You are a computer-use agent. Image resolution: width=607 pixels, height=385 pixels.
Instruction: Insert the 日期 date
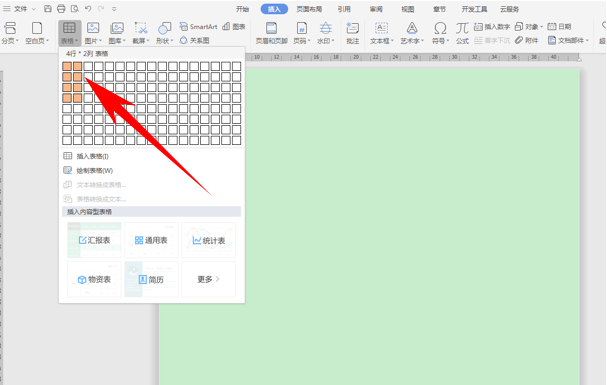559,26
